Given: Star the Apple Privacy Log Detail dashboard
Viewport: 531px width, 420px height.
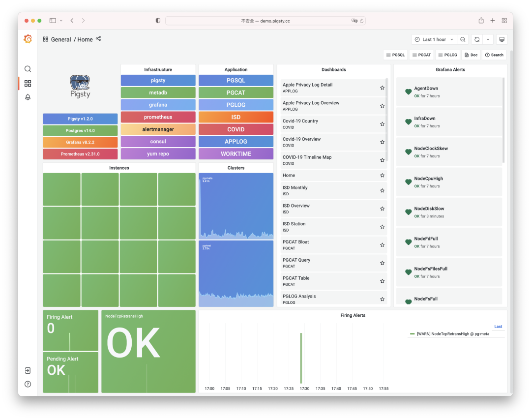Looking at the screenshot, I should (382, 88).
